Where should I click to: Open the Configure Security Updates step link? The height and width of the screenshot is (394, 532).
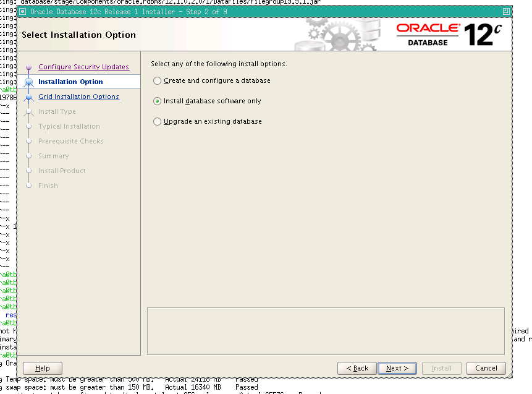83,67
